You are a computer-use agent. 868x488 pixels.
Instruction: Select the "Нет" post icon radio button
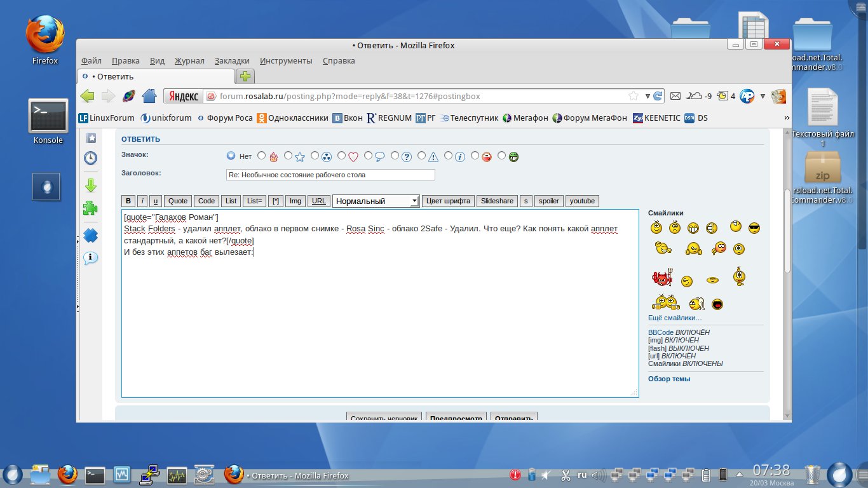pyautogui.click(x=231, y=156)
